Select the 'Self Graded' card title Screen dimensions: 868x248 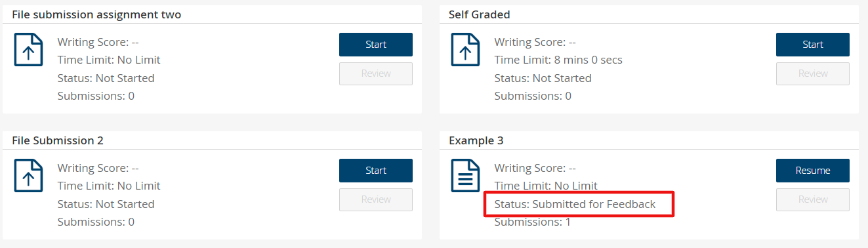[479, 14]
